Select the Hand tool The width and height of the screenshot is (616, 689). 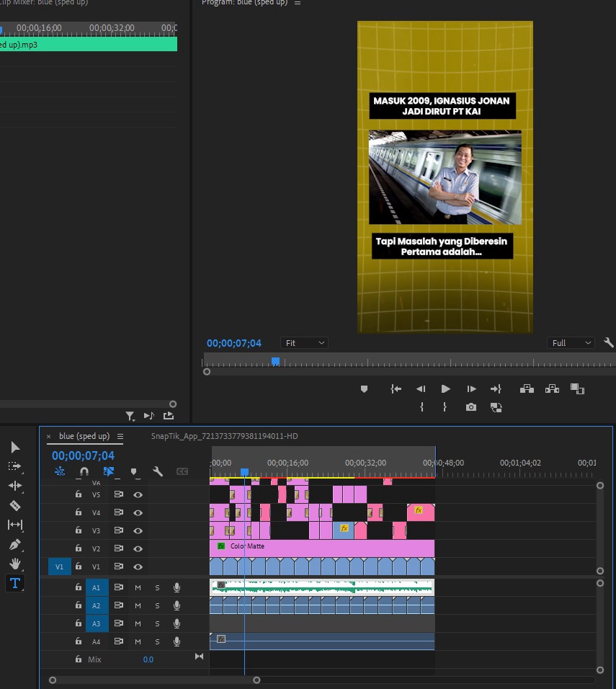click(14, 564)
